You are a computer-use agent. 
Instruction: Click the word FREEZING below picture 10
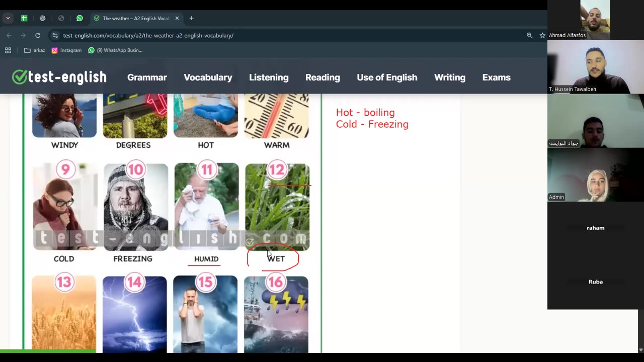coord(133,258)
